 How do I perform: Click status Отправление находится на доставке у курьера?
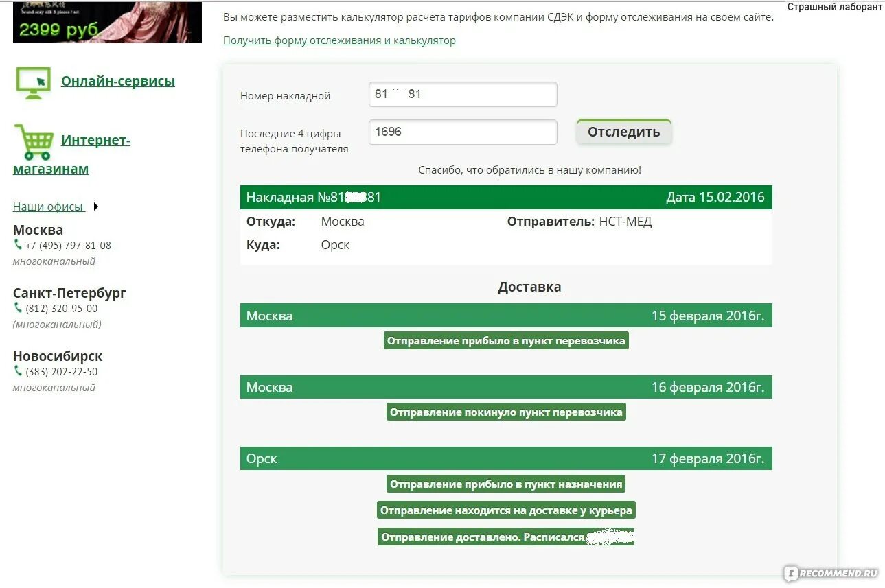click(x=506, y=510)
